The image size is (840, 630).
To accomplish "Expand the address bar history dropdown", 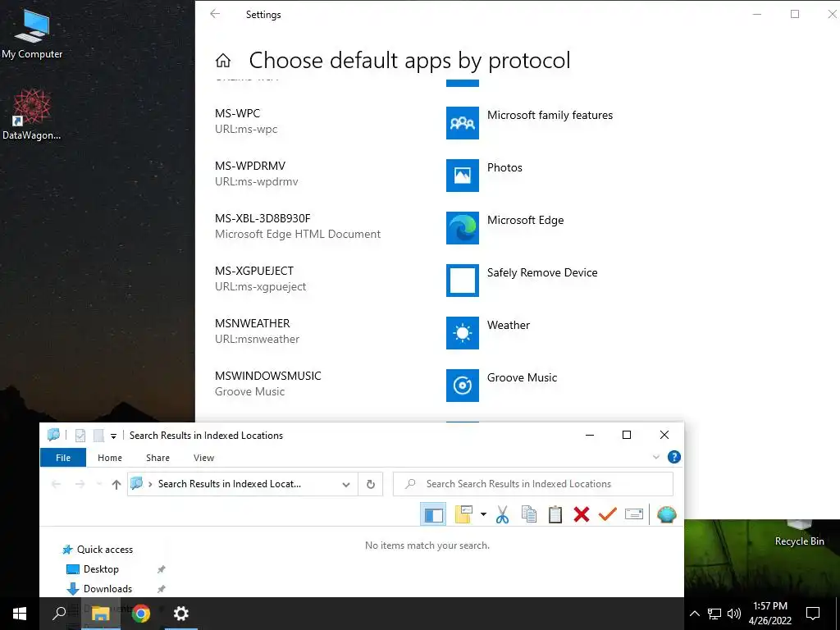I will tap(346, 484).
